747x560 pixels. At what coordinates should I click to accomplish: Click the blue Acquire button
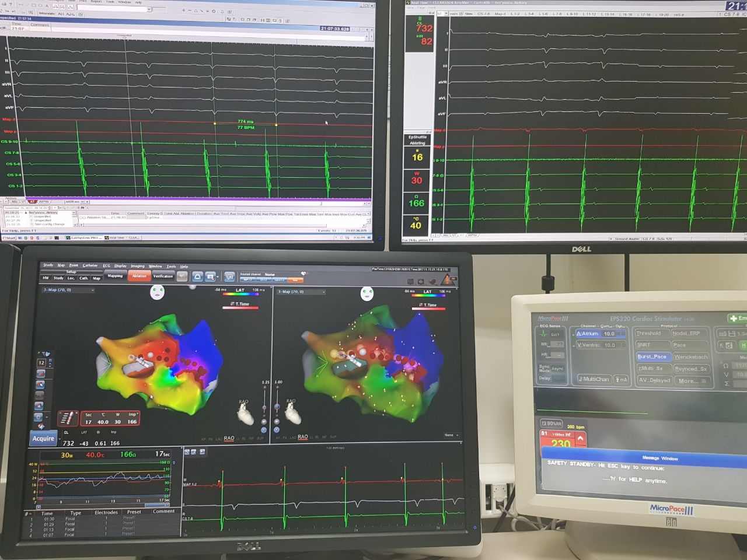pyautogui.click(x=43, y=439)
